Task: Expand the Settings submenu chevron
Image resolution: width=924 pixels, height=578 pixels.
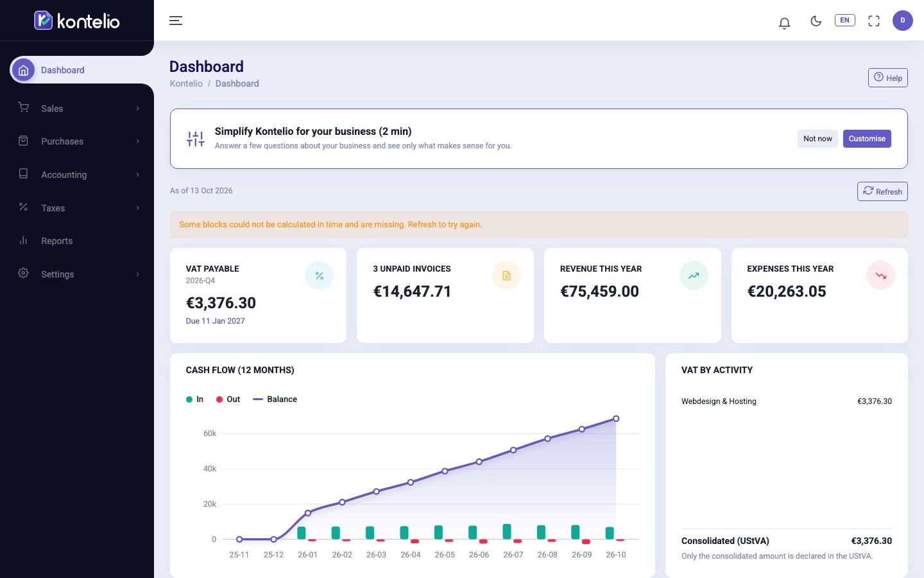Action: (137, 274)
